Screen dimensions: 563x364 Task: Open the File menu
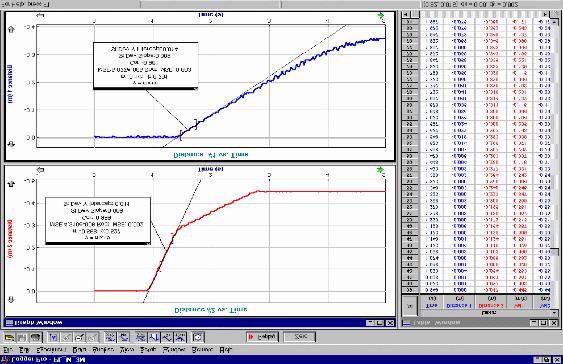click(8, 349)
